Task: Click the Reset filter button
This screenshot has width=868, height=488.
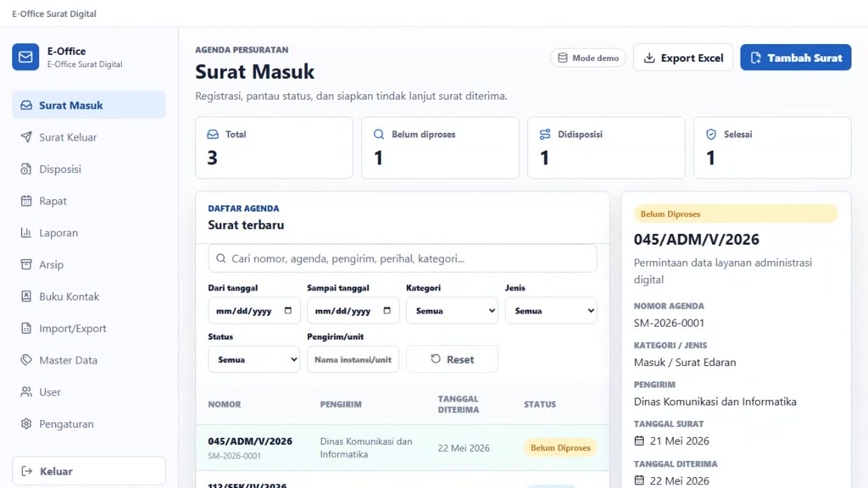Action: pos(452,359)
